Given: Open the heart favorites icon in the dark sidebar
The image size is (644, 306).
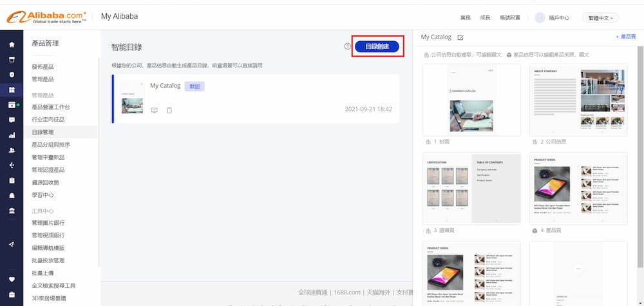Looking at the screenshot, I should tap(12, 280).
